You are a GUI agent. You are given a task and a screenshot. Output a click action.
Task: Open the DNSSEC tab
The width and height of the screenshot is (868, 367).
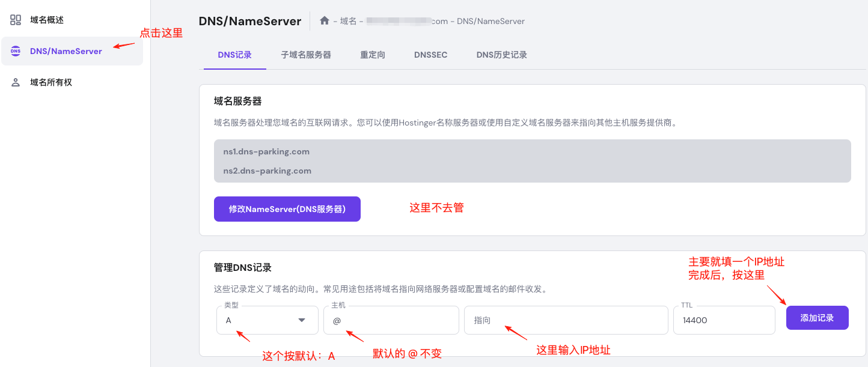[430, 55]
